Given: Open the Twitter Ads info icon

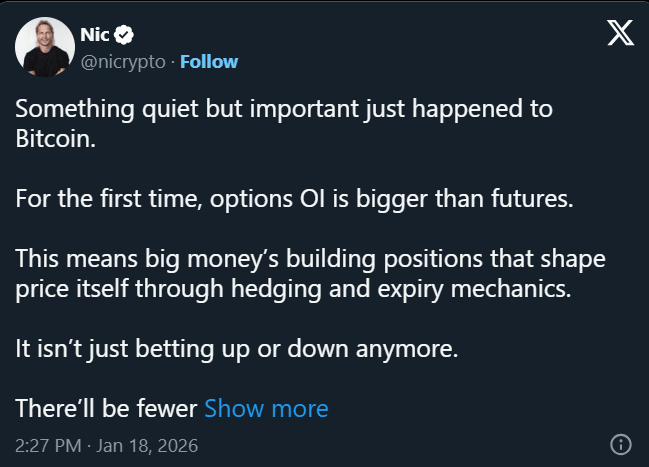Looking at the screenshot, I should click(x=619, y=443).
